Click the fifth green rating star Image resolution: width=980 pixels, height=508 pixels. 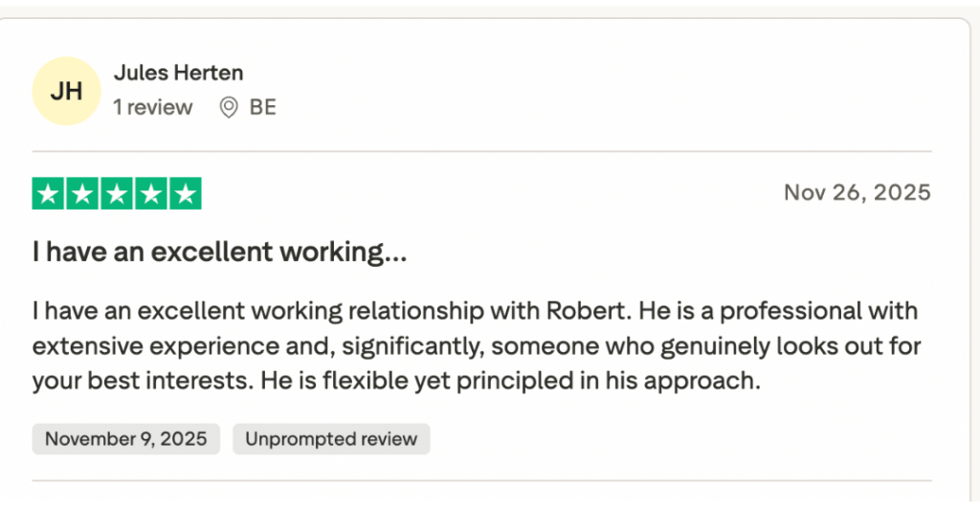(x=184, y=193)
